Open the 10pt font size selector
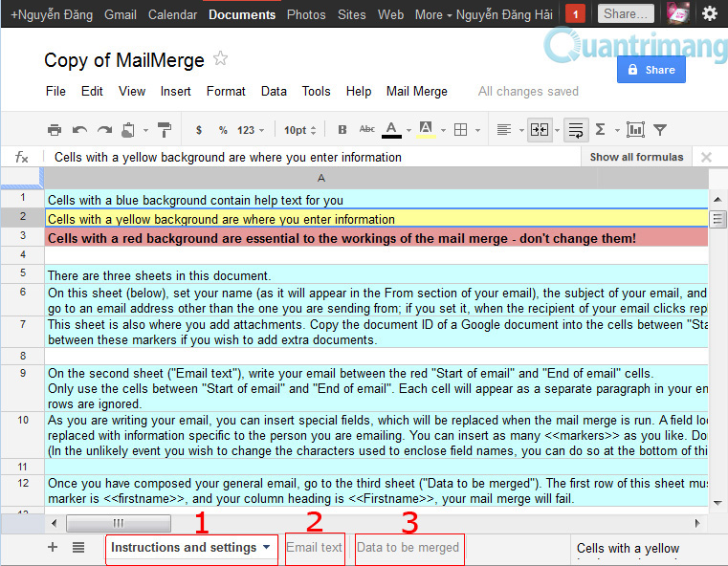This screenshot has width=728, height=566. [300, 130]
